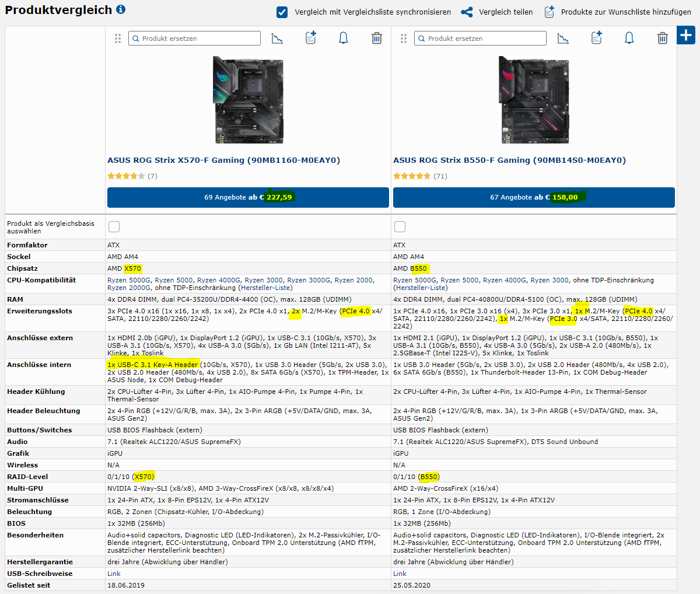The image size is (700, 594).
Task: Open the Produktvergleich info icon
Action: point(121,9)
